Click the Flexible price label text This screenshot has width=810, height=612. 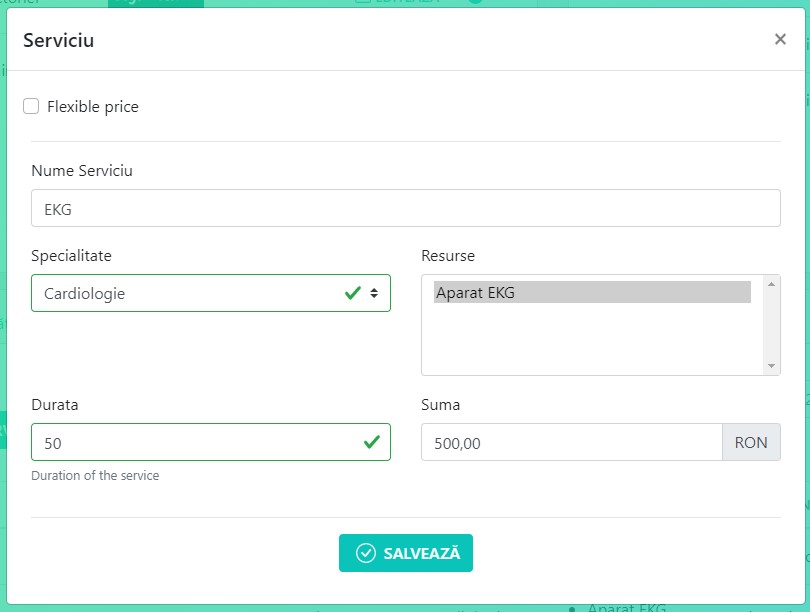(93, 107)
